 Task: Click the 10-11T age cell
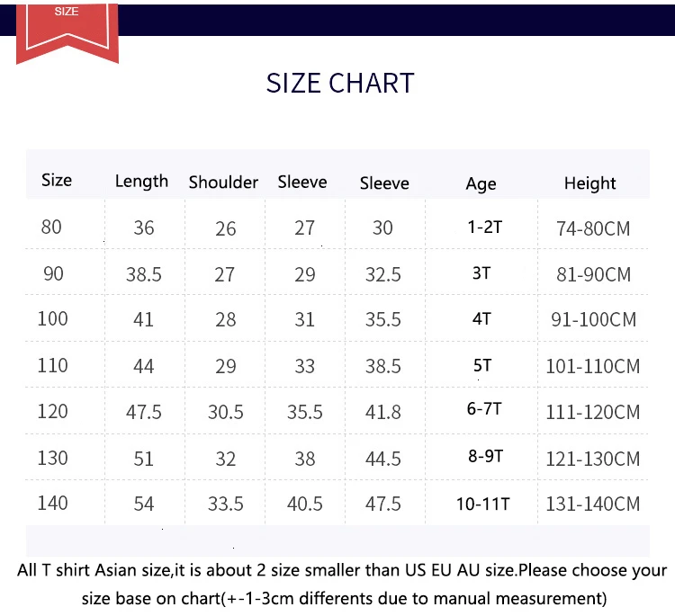click(482, 504)
